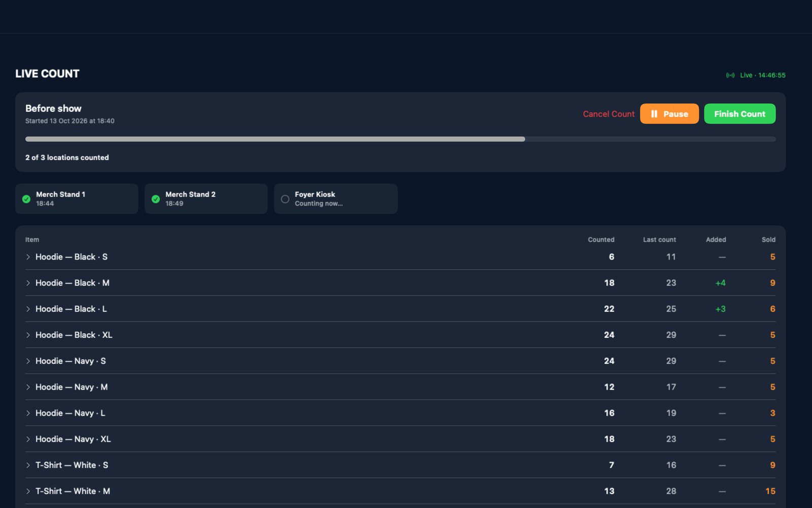812x508 pixels.
Task: Expand the Hoodie — Navy · S row
Action: (28, 361)
